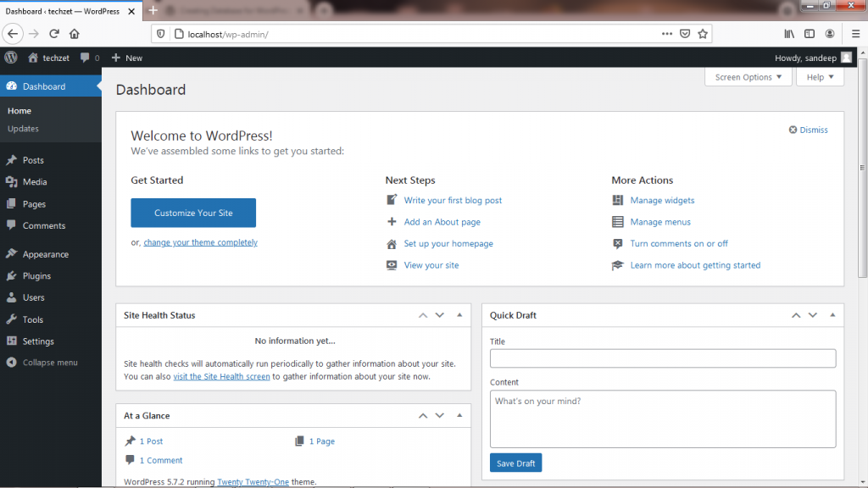This screenshot has height=488, width=868.
Task: Open the Help dropdown tab
Action: [x=820, y=77]
